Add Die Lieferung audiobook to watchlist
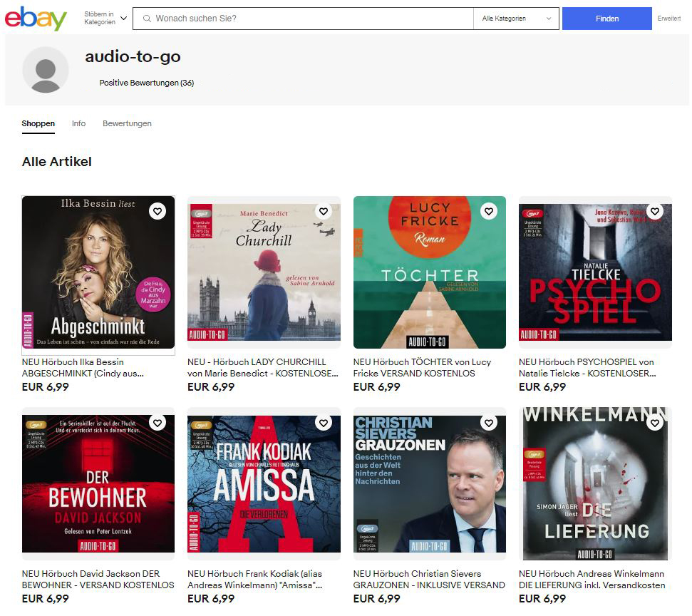Viewport: 692px width, 616px height. [x=655, y=423]
